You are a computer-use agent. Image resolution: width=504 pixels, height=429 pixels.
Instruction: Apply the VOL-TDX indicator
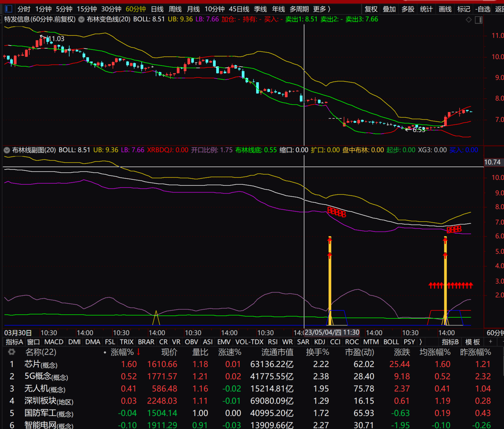249,342
